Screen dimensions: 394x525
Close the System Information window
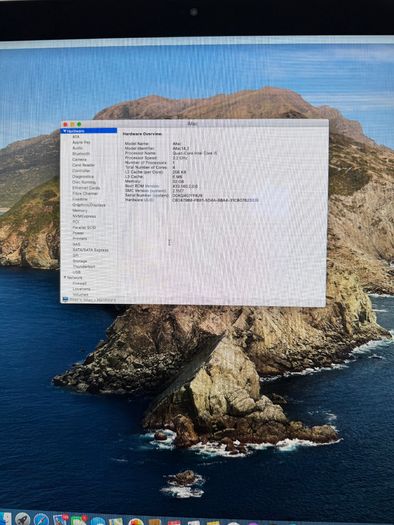tap(66, 124)
